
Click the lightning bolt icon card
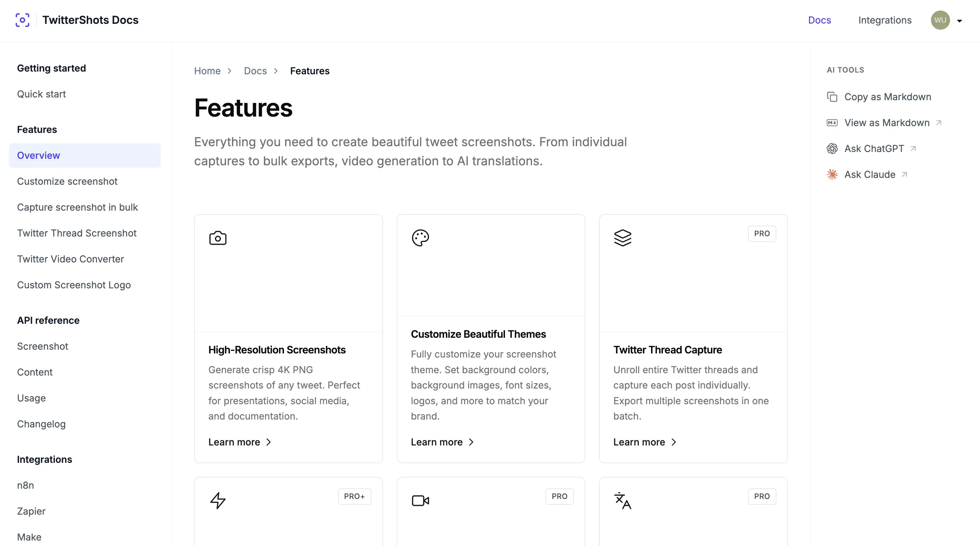pos(218,500)
